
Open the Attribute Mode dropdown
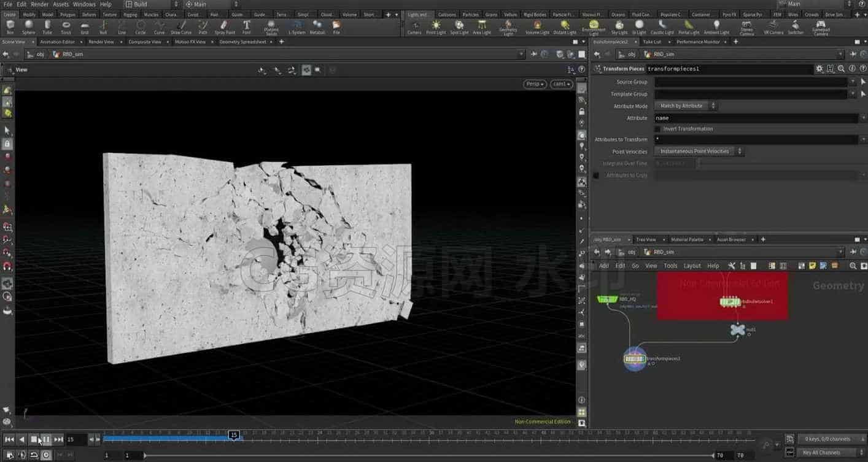click(686, 106)
